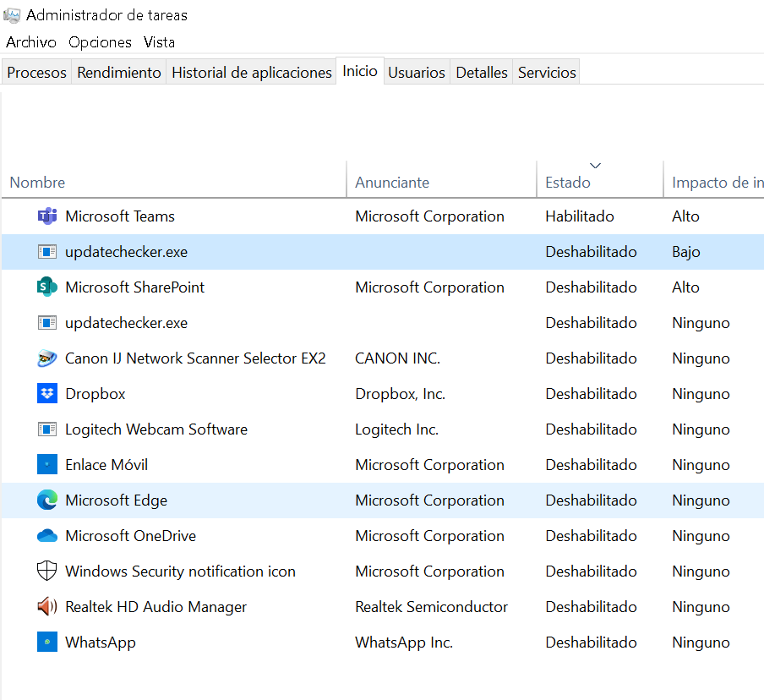This screenshot has width=764, height=700.
Task: Click the CANON INC. publisher cell
Action: tap(397, 358)
